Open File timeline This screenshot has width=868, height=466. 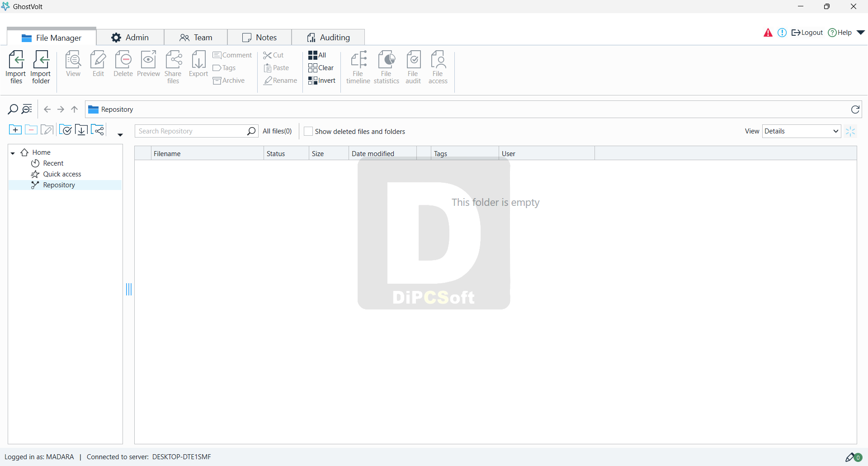coord(358,67)
